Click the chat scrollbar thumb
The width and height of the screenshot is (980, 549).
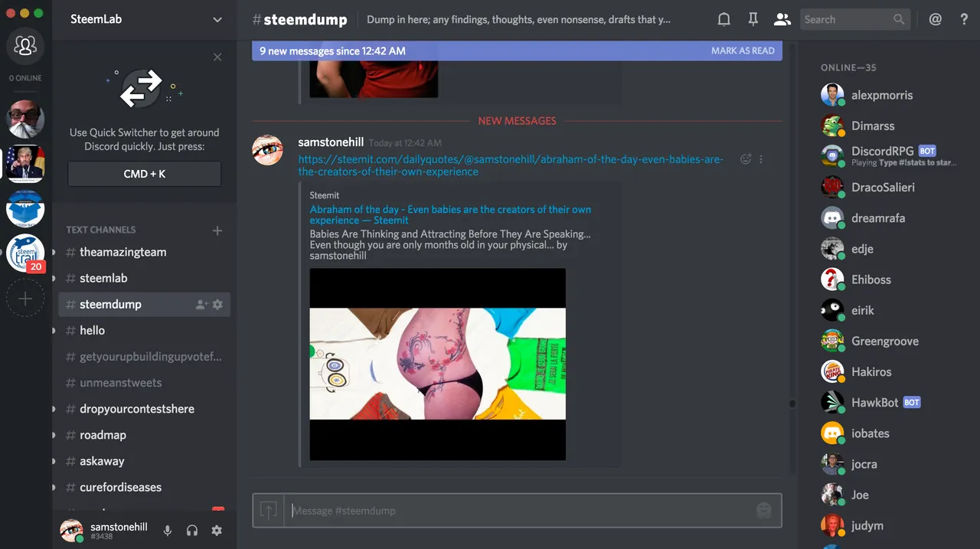tap(792, 404)
